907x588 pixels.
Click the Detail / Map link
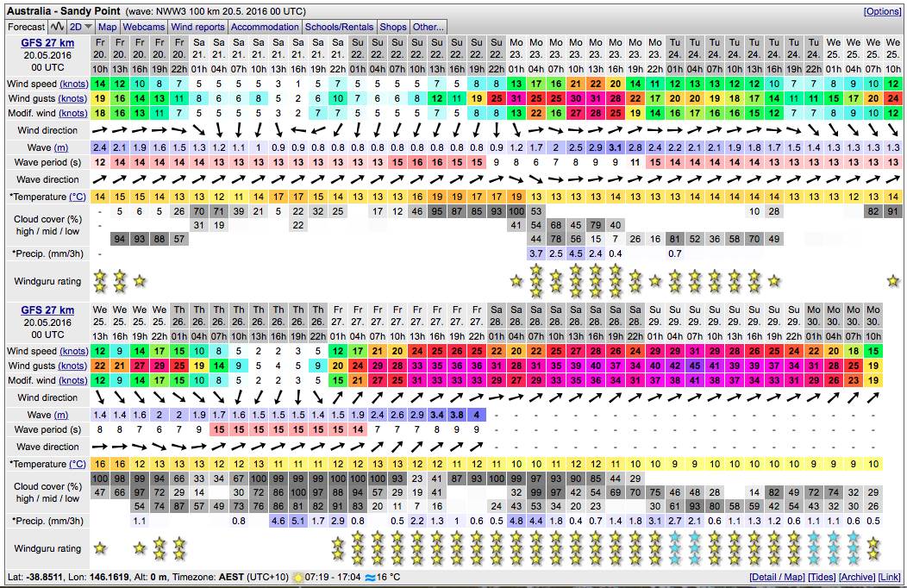(776, 577)
